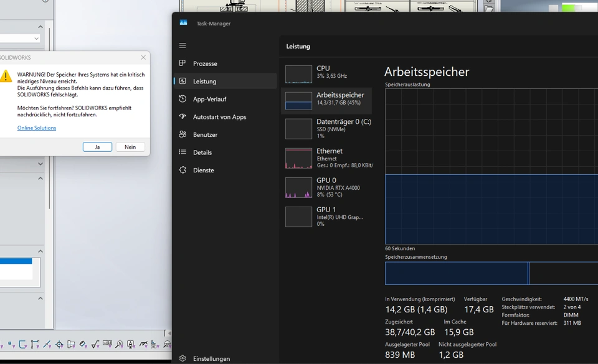Open Autostart von Apps page

pos(225,117)
